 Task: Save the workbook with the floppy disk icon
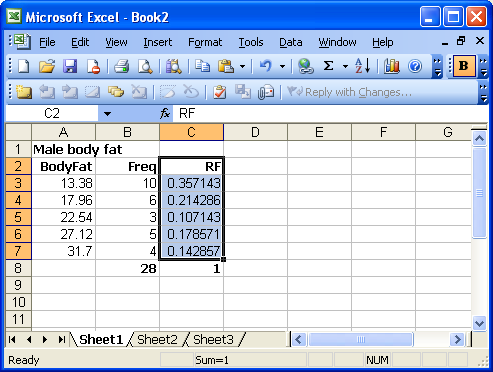[70, 66]
